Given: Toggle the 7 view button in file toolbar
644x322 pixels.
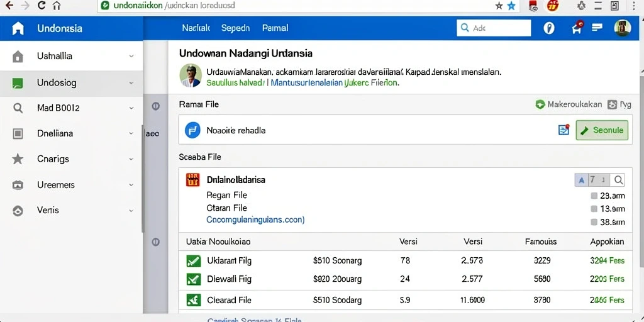Looking at the screenshot, I should pos(592,179).
